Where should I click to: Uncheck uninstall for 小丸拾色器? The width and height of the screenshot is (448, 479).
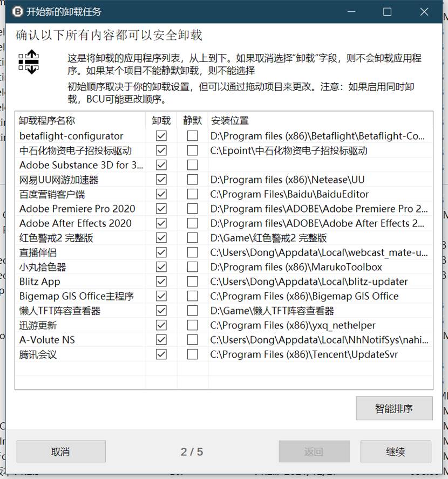tap(161, 267)
